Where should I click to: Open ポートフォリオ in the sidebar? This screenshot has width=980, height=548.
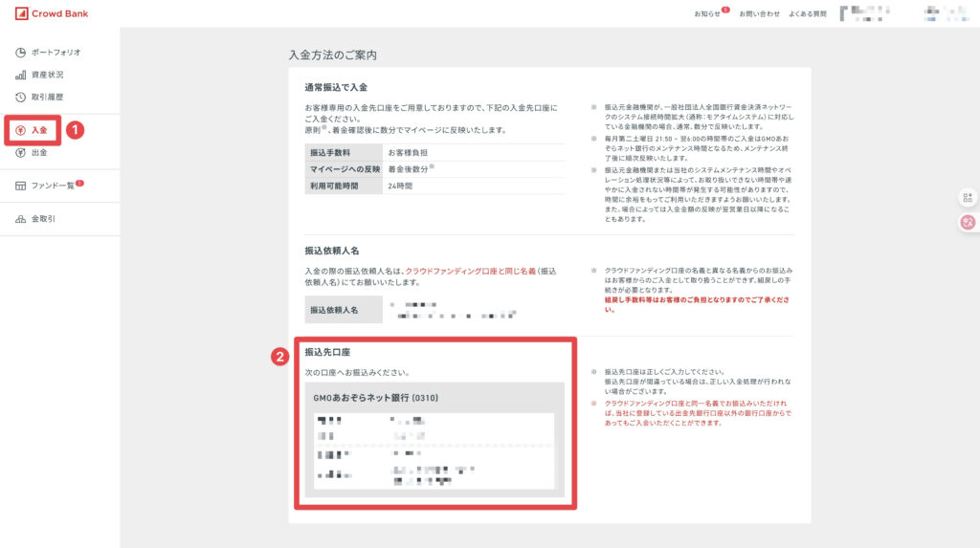pyautogui.click(x=56, y=53)
